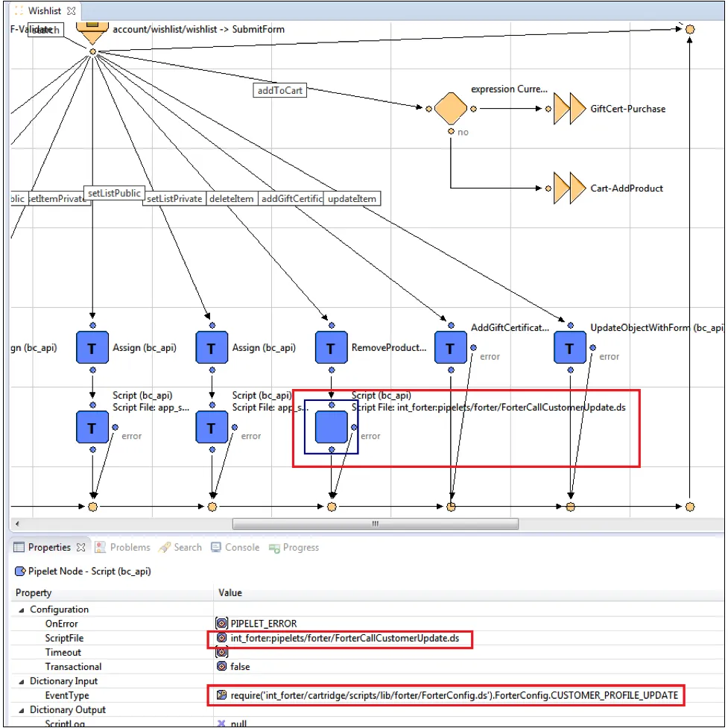
Task: Open the Search tab
Action: 180,548
